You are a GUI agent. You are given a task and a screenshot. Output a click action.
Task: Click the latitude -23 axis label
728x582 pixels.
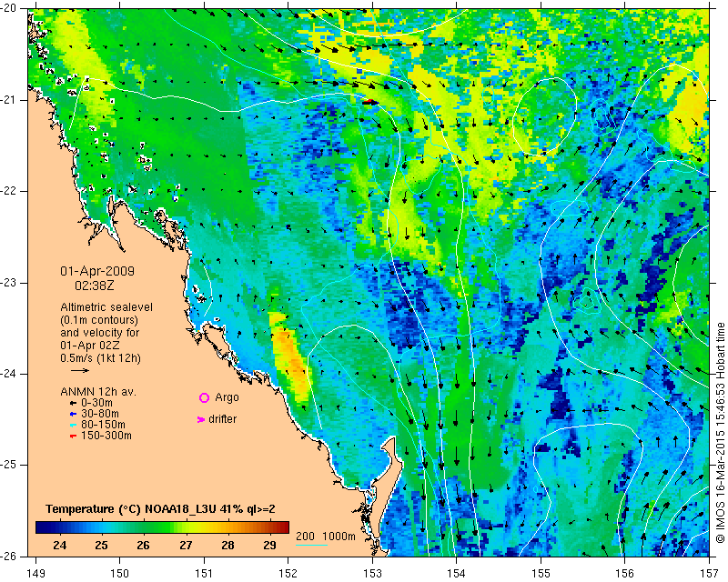coord(8,283)
